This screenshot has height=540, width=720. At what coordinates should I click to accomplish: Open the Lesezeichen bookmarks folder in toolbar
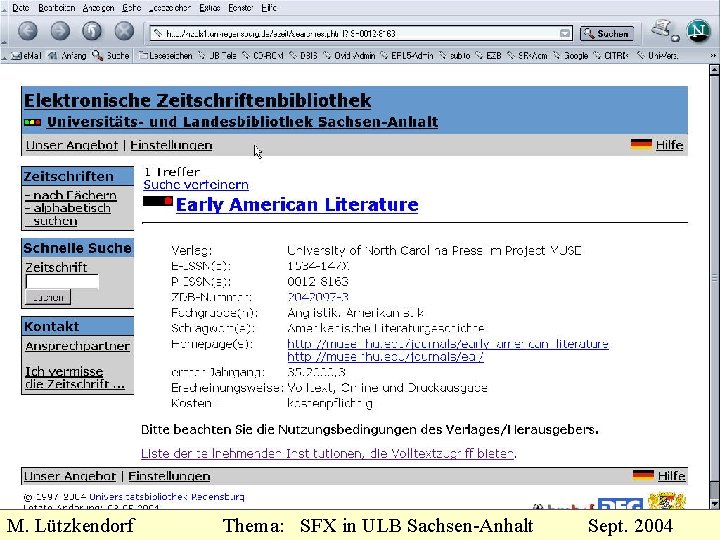(x=166, y=56)
